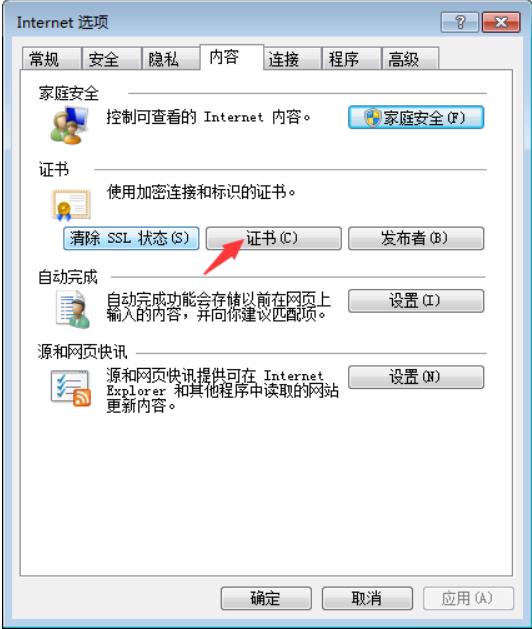
Task: Click the RSS feeds checklist icon
Action: [71, 388]
